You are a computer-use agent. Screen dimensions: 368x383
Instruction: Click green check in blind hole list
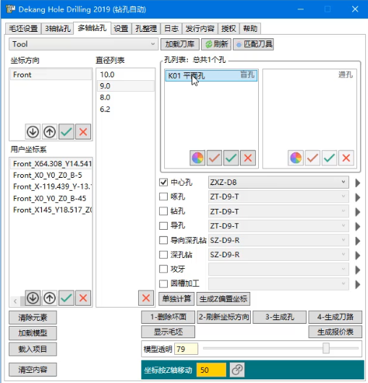click(x=231, y=158)
